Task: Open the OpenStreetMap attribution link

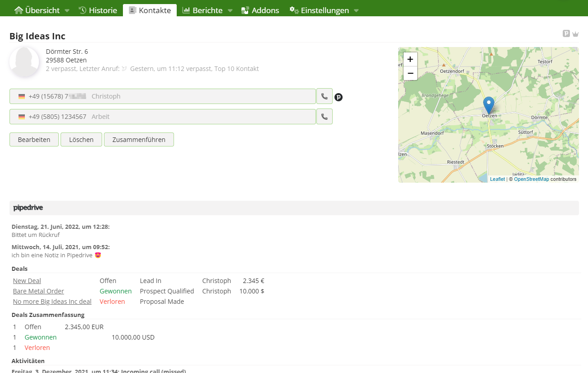Action: [531, 179]
